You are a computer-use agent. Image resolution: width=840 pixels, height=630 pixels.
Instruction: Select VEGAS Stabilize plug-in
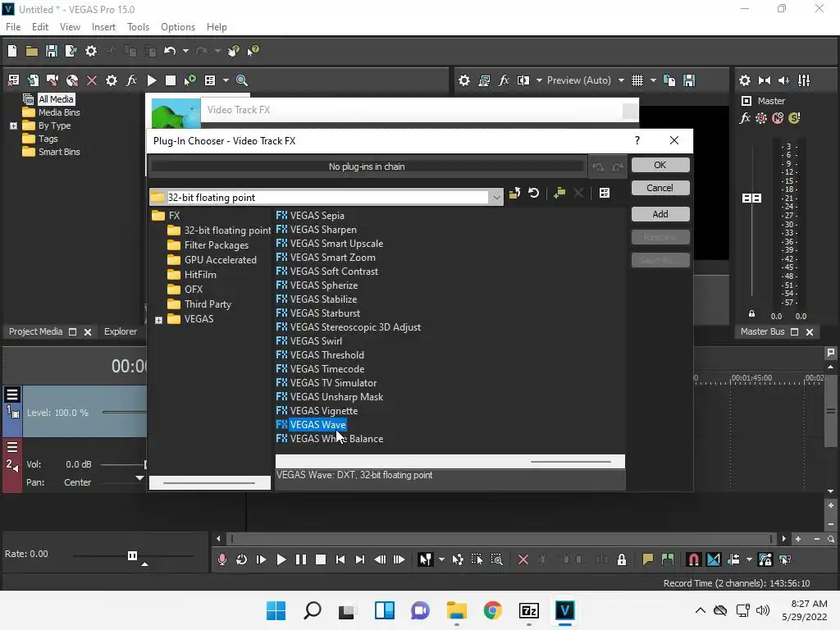(x=323, y=299)
